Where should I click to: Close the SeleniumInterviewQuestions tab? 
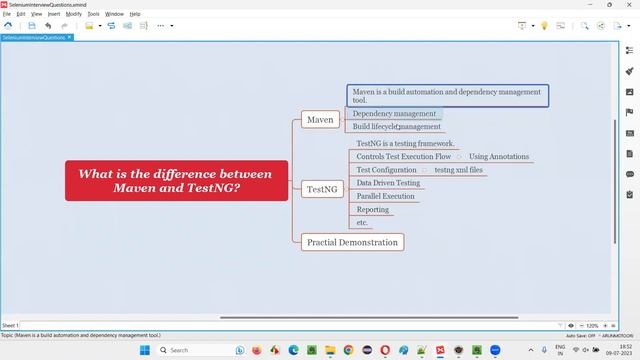click(70, 37)
